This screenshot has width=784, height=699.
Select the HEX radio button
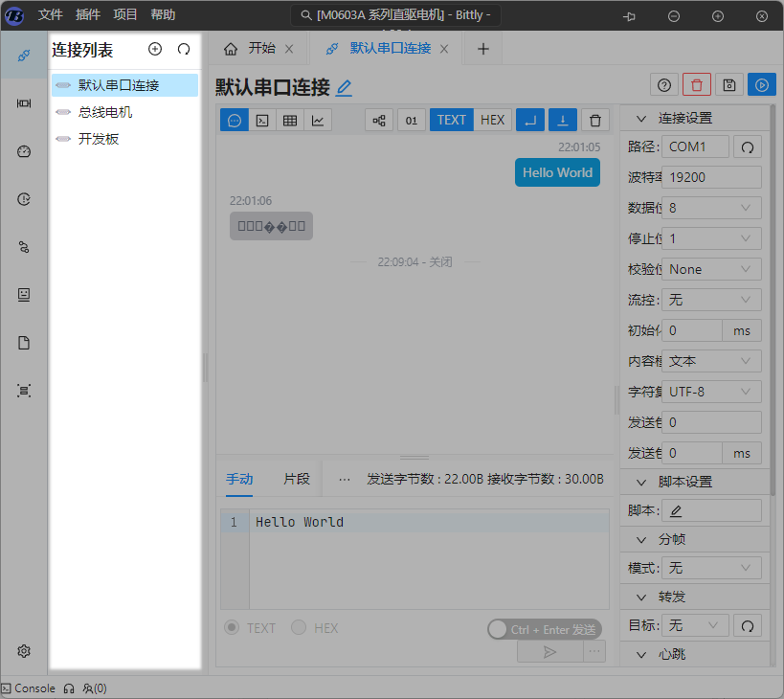coord(299,628)
